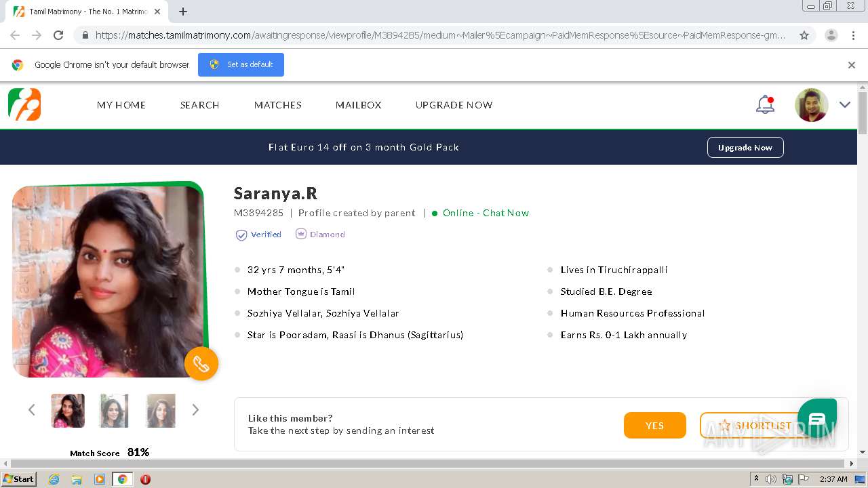The width and height of the screenshot is (868, 488).
Task: Click Earns Rs. 0-1 Lakh annually text
Action: [x=624, y=335]
